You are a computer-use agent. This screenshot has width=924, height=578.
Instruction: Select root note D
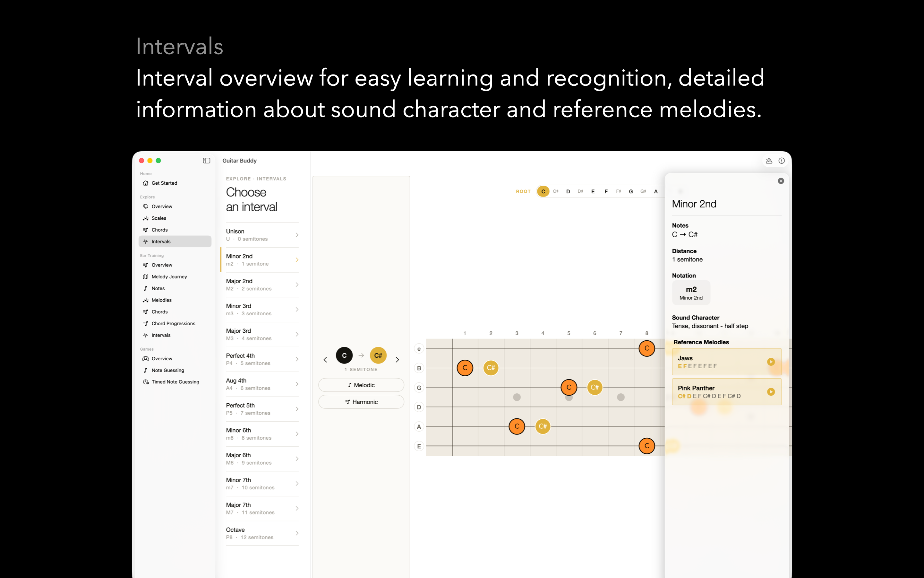[568, 191]
